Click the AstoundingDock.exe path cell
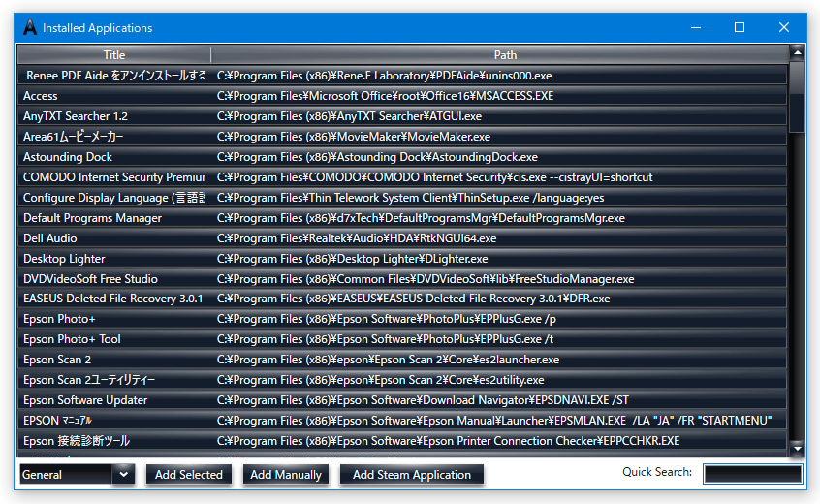The width and height of the screenshot is (820, 504). [377, 157]
